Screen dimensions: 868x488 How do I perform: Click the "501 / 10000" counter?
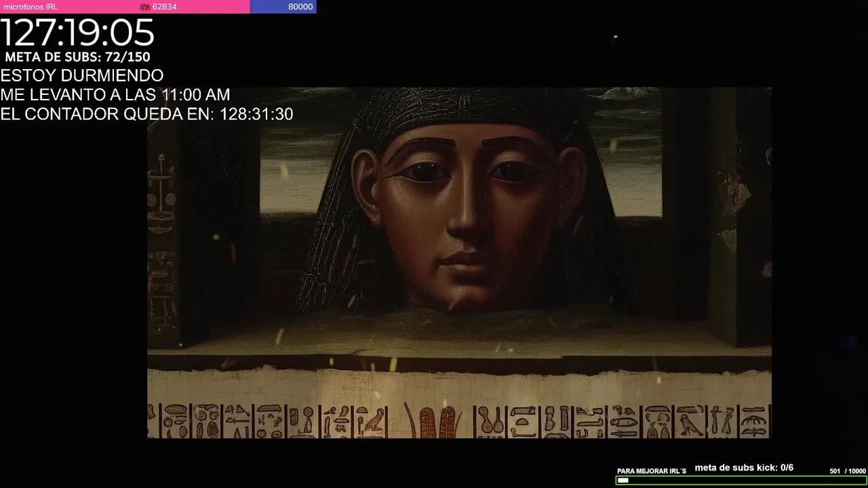[848, 471]
